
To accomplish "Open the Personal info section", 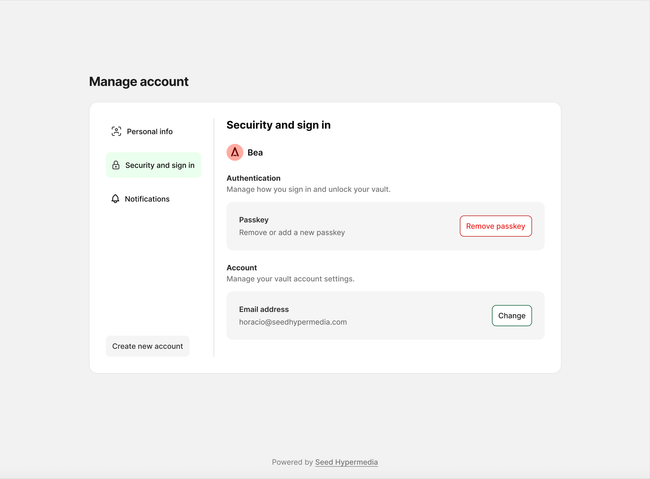I will click(x=149, y=131).
